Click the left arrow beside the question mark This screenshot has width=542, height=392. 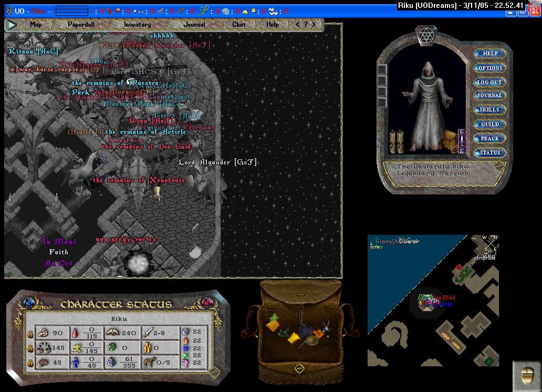click(x=297, y=25)
